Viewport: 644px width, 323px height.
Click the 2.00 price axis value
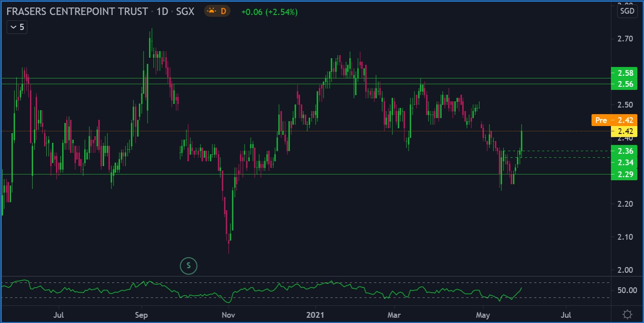(x=625, y=270)
